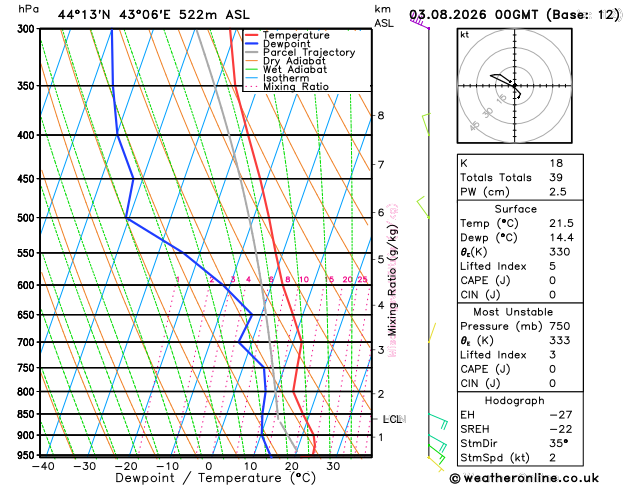
Task: Select the grey Parcel Trajectory legend line
Action: click(x=252, y=52)
